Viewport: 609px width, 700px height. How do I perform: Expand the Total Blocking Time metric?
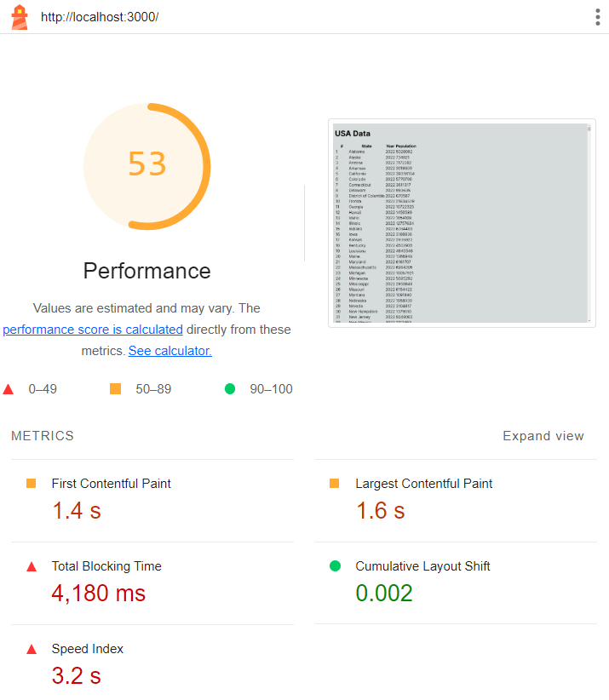[x=106, y=566]
